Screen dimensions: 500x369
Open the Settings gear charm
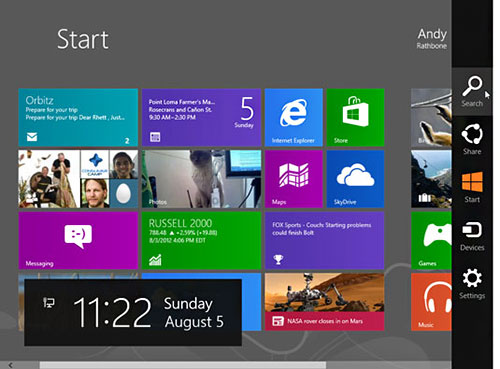pyautogui.click(x=472, y=284)
